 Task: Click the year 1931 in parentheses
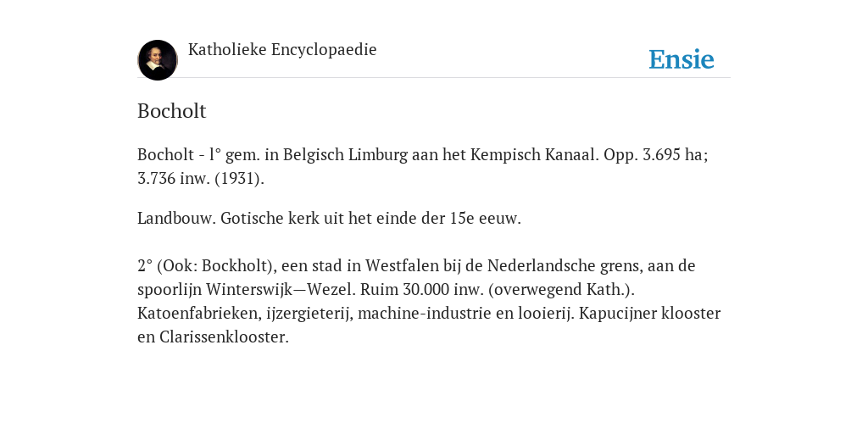[x=237, y=179]
